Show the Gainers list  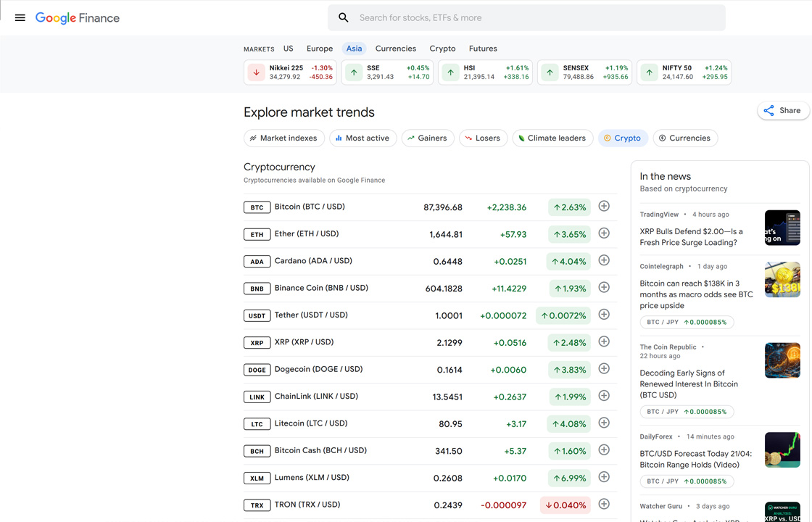(x=428, y=138)
